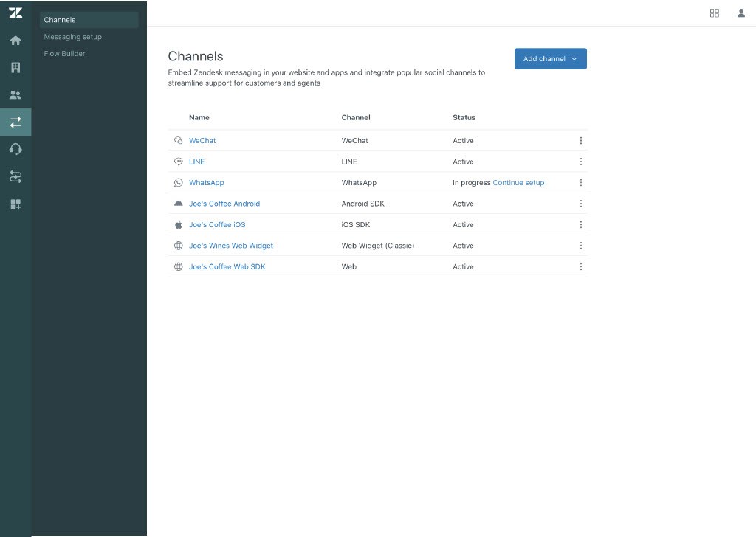
Task: Click the Zendesk logo icon
Action: coord(16,13)
